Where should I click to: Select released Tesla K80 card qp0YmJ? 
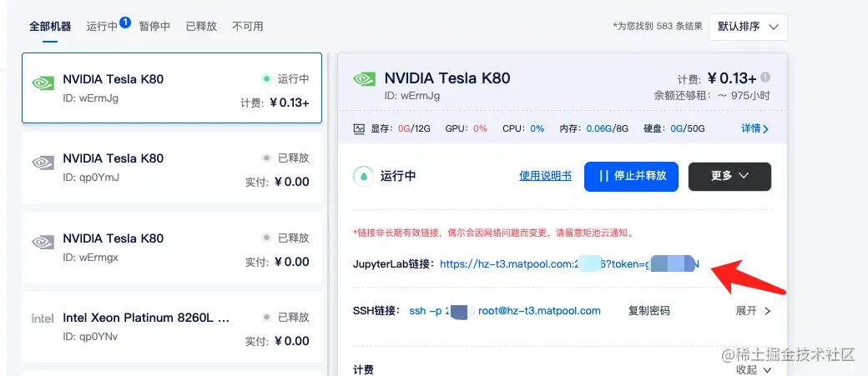172,168
